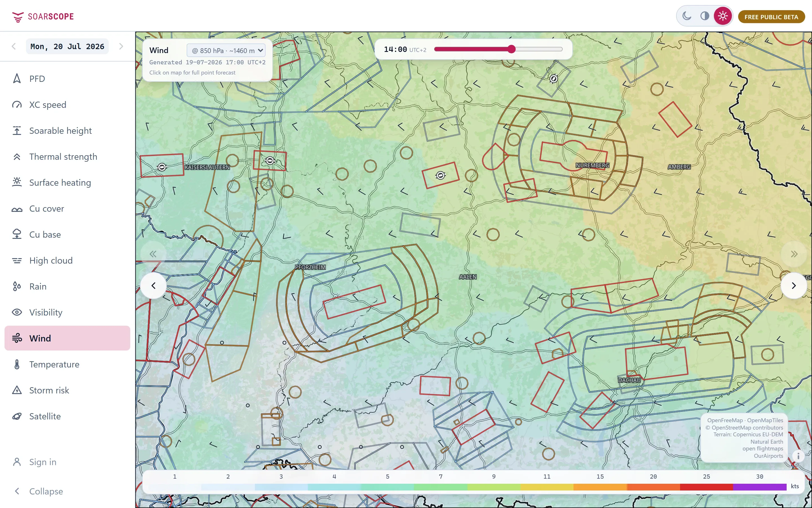Open Sign in link

point(67,462)
